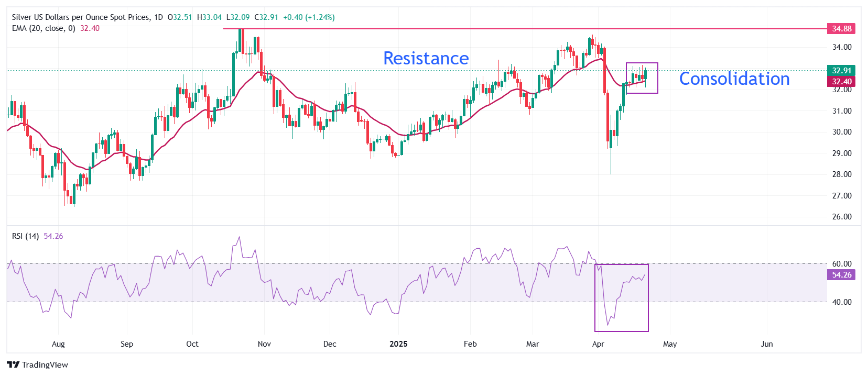Click the 28.00 level on the price axis
The width and height of the screenshot is (868, 376).
842,174
